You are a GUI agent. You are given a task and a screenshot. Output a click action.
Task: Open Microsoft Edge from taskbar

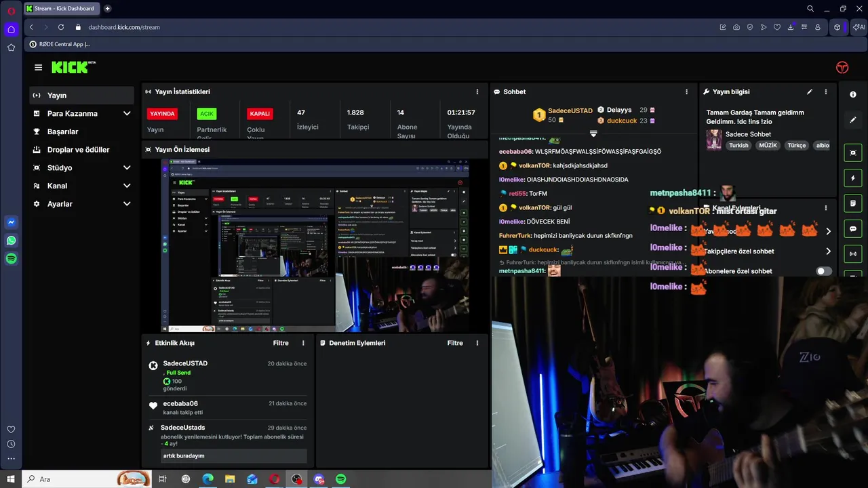click(208, 479)
